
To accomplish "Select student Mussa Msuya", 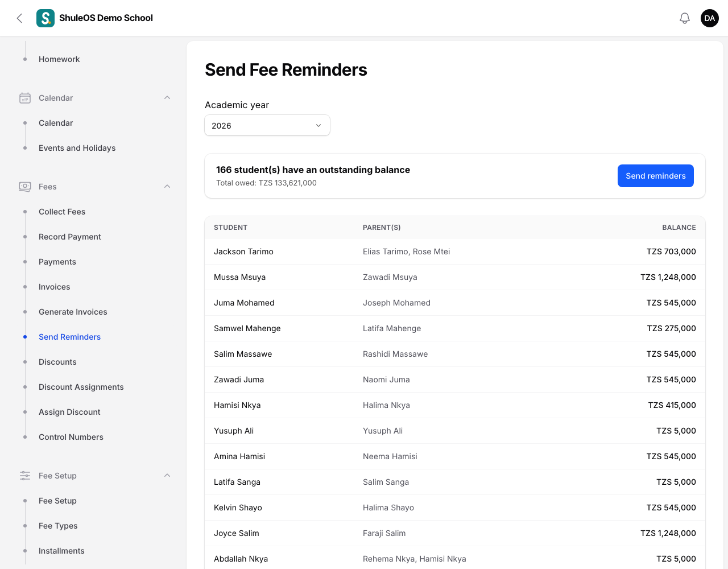I will [239, 277].
